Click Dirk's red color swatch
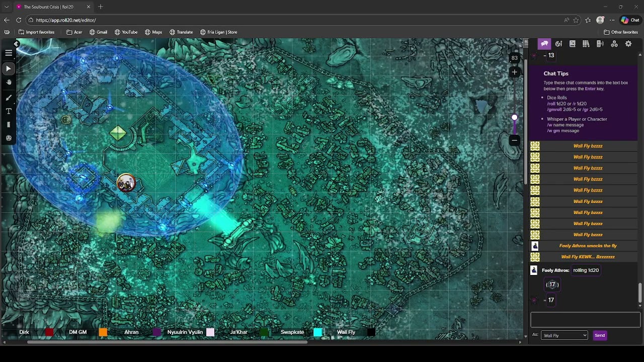Image resolution: width=644 pixels, height=362 pixels. click(x=49, y=332)
